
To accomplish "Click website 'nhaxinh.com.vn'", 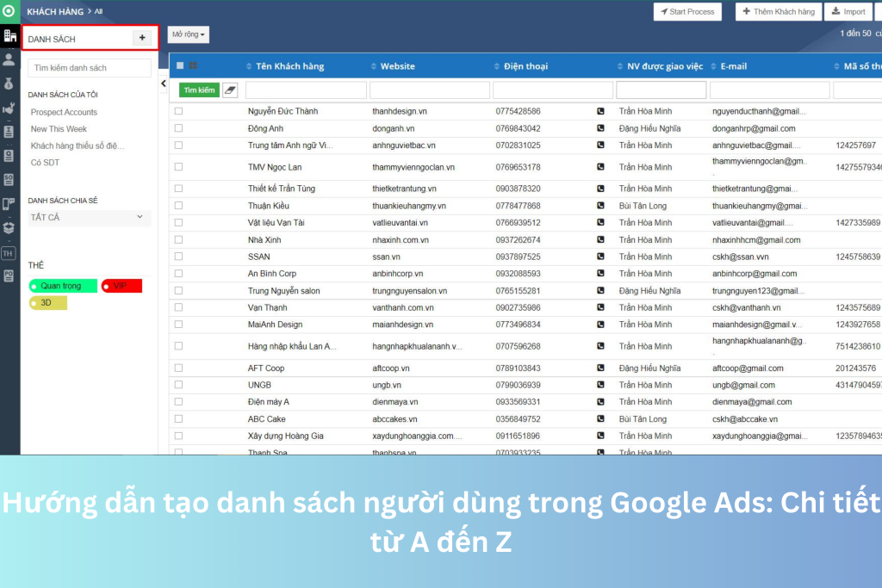I will tap(401, 240).
